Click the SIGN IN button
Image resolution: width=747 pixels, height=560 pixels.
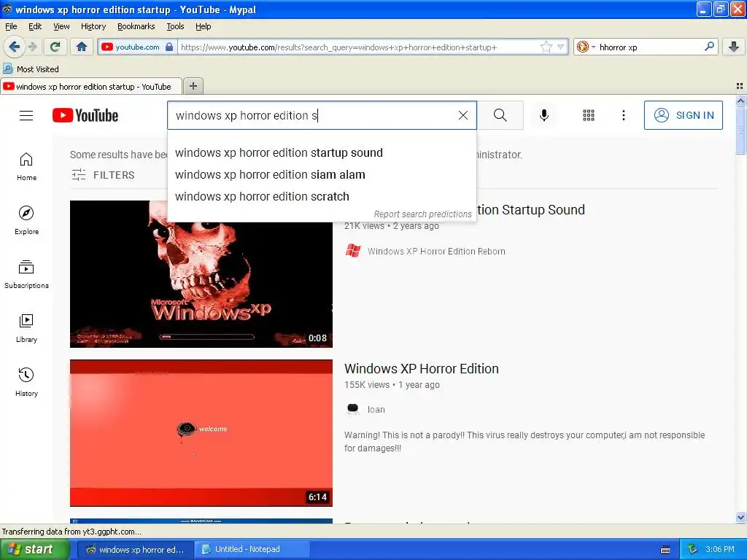click(683, 115)
